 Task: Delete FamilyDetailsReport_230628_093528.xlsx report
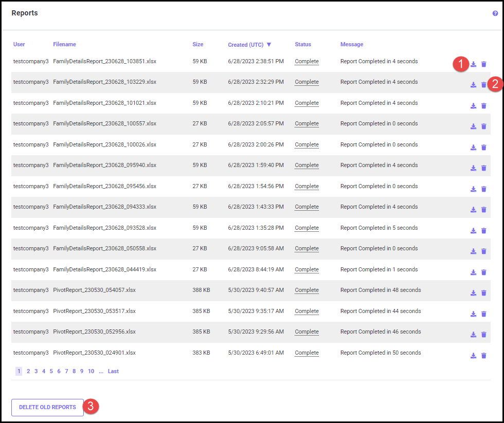coord(483,231)
